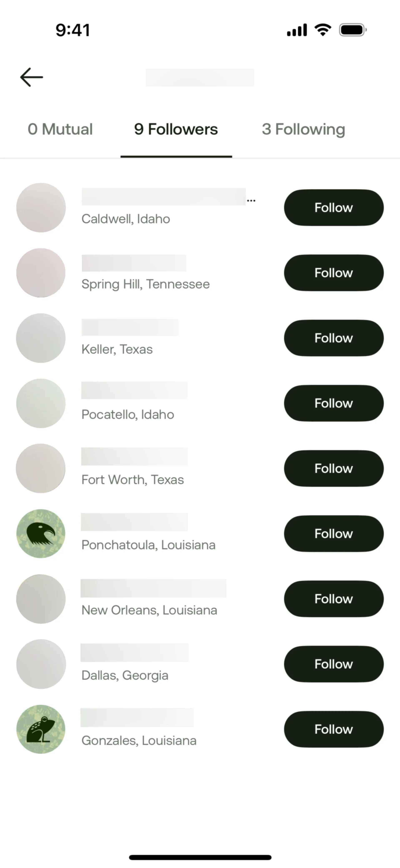Select the 9 Followers tab
Screen dimensions: 400x868
176,129
